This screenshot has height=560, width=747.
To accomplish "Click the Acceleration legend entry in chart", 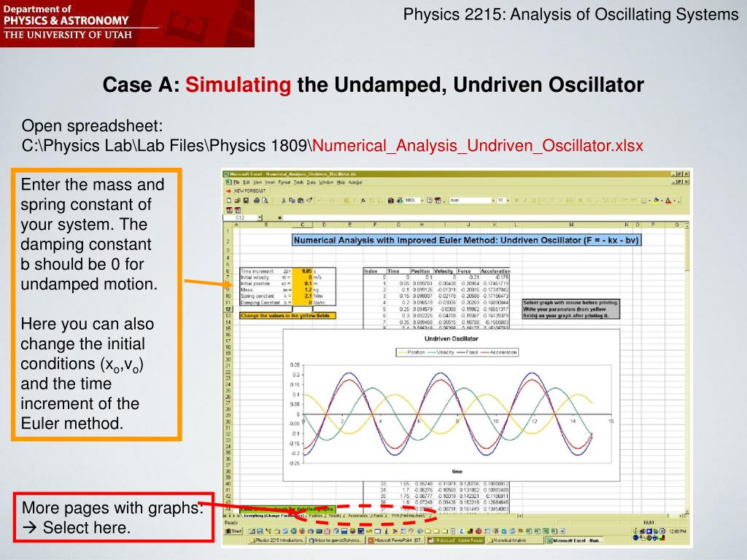I will 499,352.
